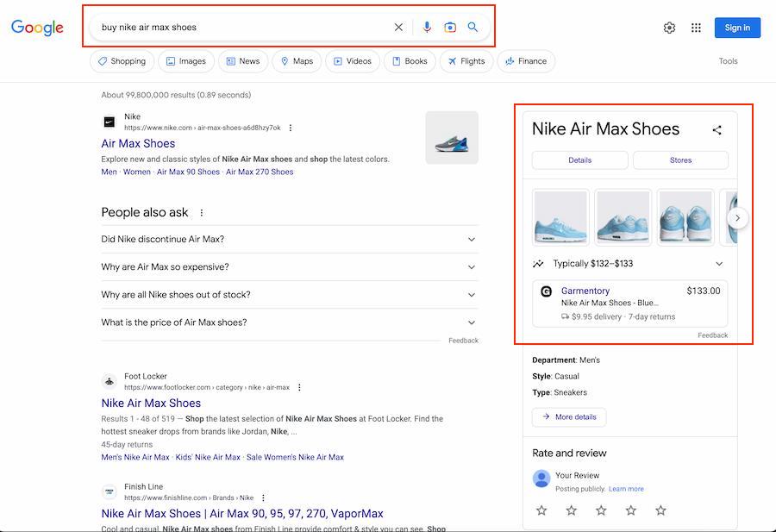
Task: Rate three stars in review
Action: [x=601, y=510]
